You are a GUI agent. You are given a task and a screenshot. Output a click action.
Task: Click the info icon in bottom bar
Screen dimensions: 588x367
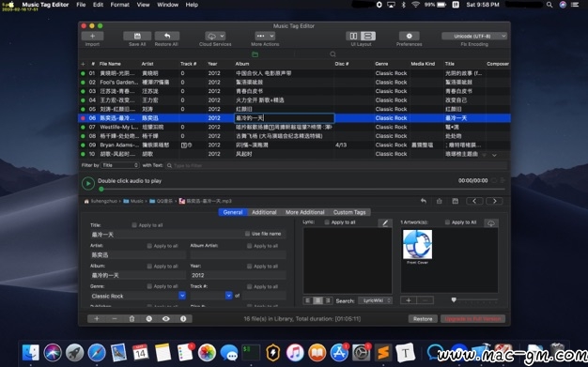point(183,318)
